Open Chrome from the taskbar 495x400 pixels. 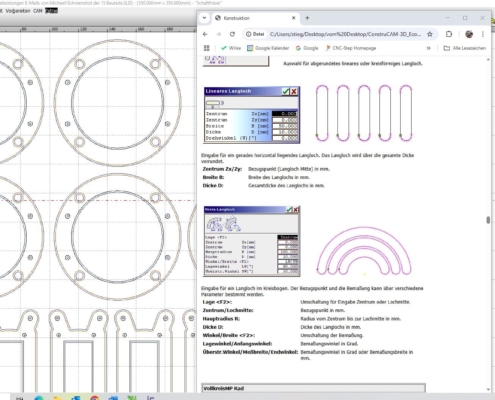pos(95,397)
